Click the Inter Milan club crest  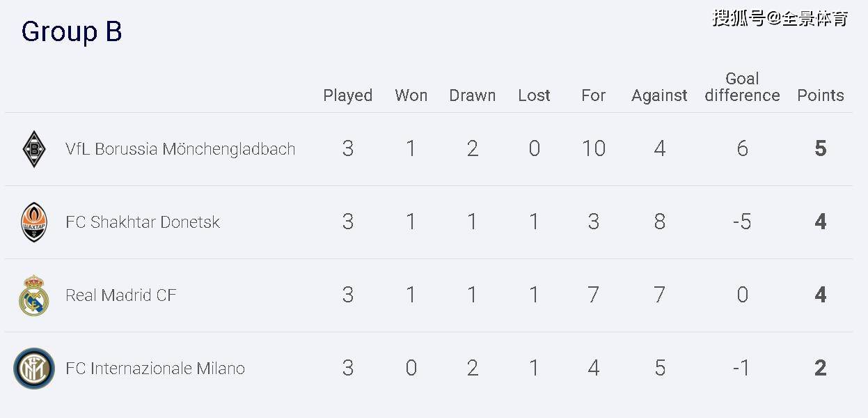coord(34,369)
